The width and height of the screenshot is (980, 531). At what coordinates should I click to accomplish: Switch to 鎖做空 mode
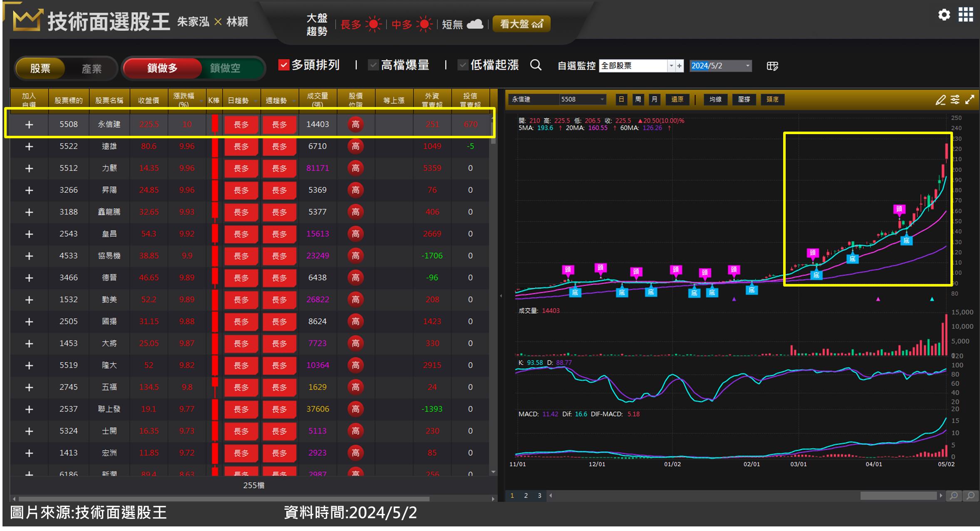[x=225, y=68]
